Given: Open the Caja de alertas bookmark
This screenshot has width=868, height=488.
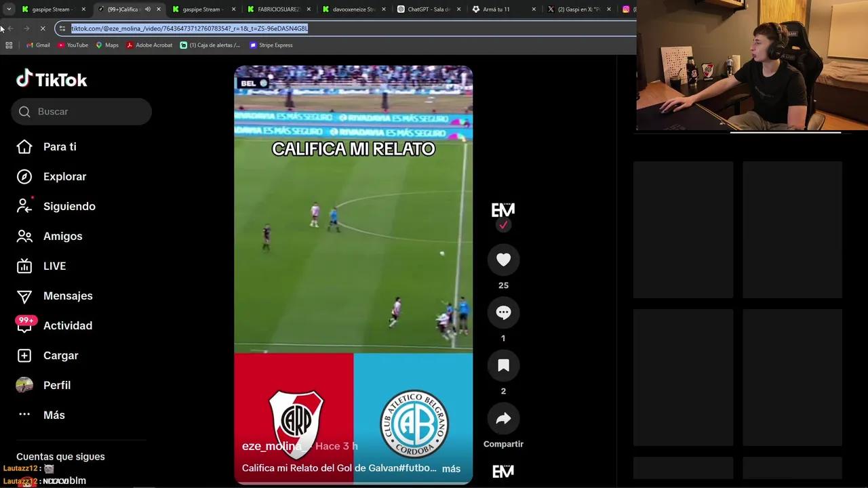Looking at the screenshot, I should (x=210, y=45).
